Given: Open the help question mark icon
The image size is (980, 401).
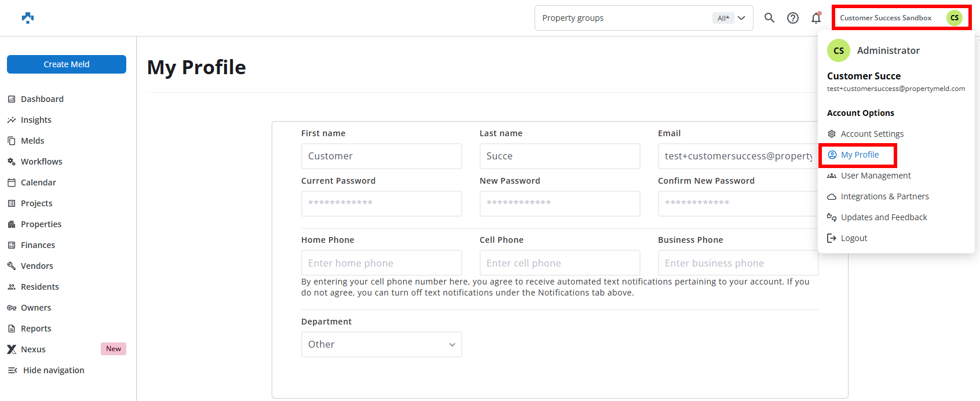Looking at the screenshot, I should pyautogui.click(x=793, y=18).
